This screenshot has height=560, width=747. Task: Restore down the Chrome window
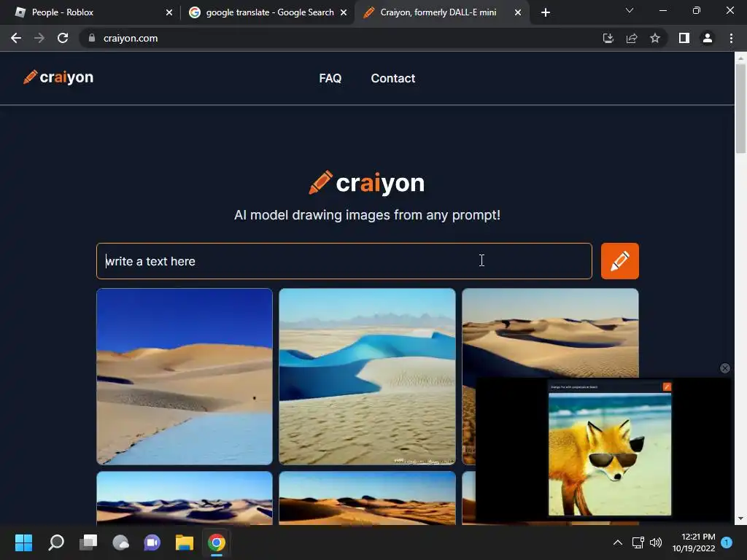(x=697, y=10)
